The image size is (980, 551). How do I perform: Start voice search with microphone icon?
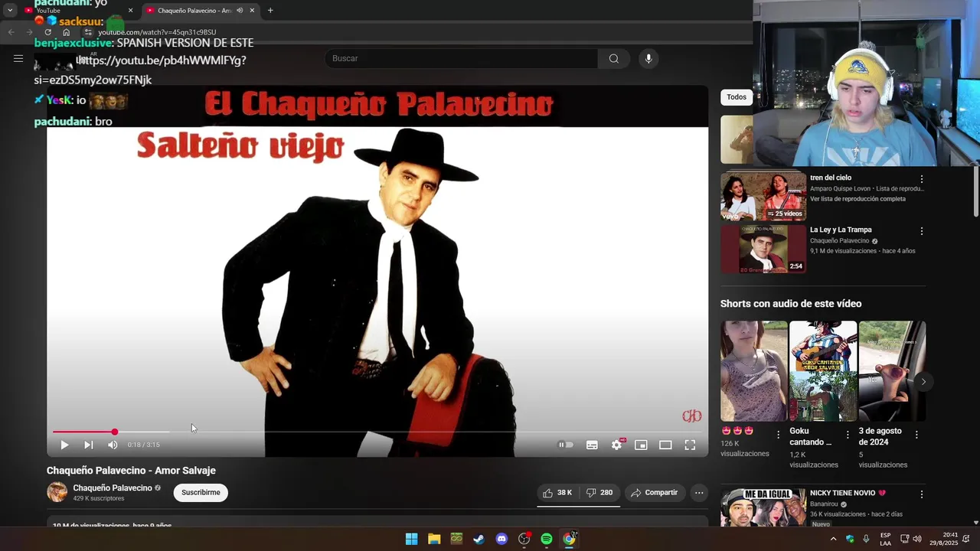coord(648,58)
